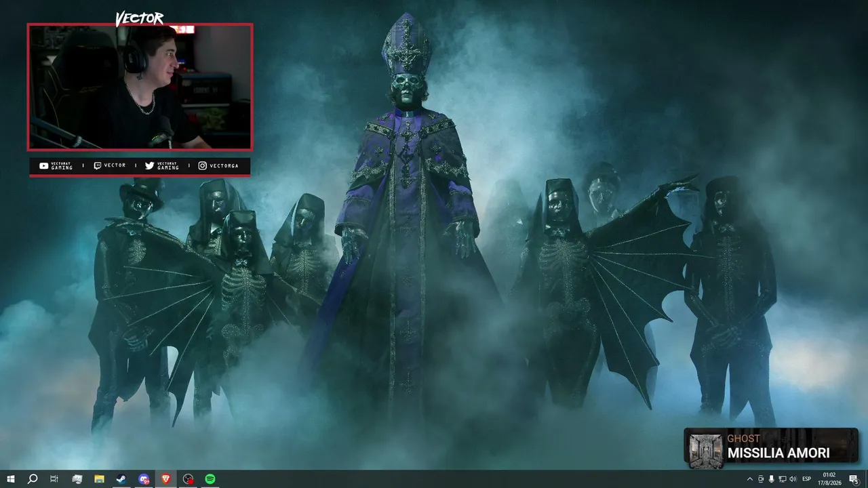
Task: Click the VECTORGA Instagram handle
Action: [225, 165]
